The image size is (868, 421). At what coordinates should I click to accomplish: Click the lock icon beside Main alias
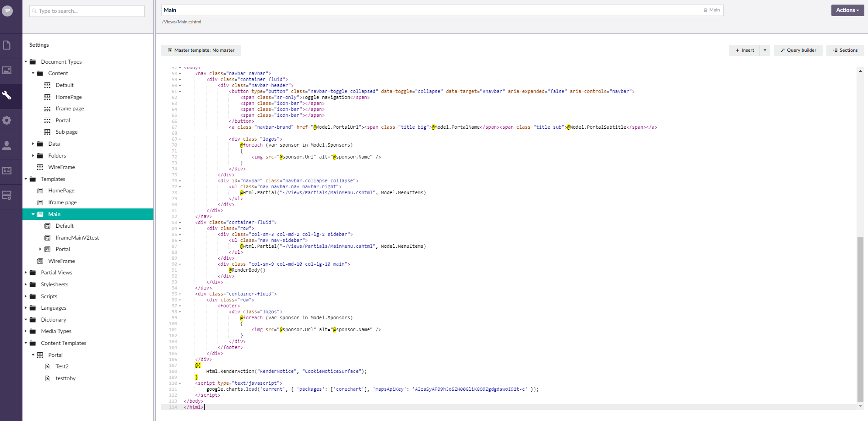(x=705, y=10)
